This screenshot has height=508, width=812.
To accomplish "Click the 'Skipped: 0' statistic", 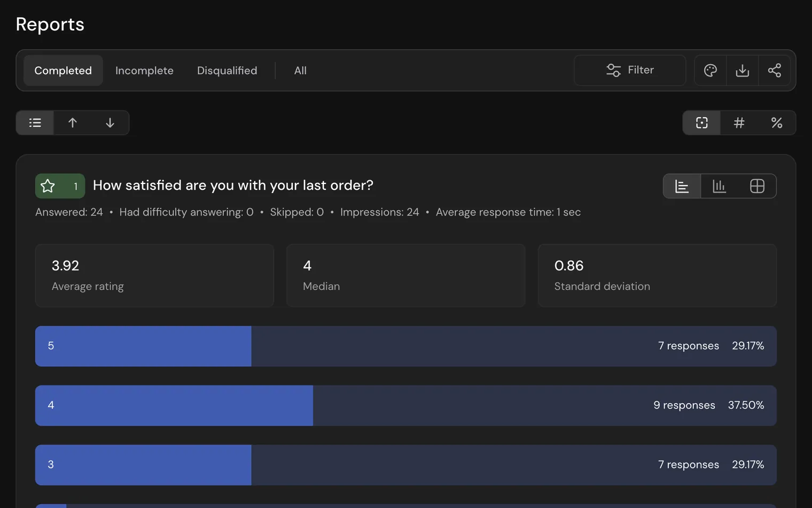I will click(x=297, y=212).
